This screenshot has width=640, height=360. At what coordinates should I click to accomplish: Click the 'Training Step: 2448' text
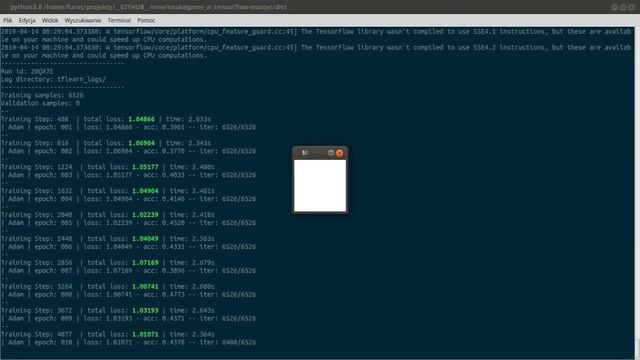(x=36, y=238)
